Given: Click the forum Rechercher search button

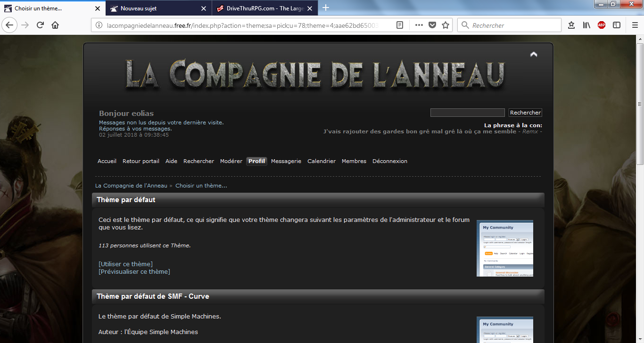Looking at the screenshot, I should pos(525,113).
